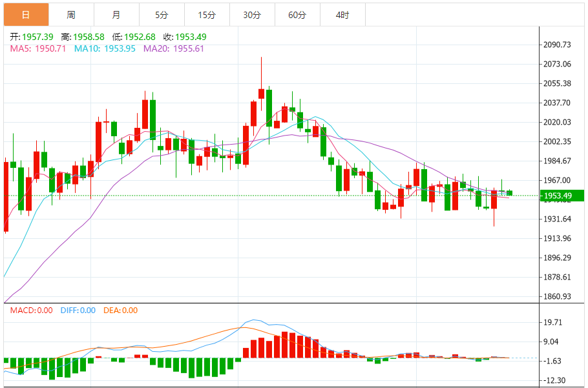Click the 2055.38 price axis label

click(557, 83)
